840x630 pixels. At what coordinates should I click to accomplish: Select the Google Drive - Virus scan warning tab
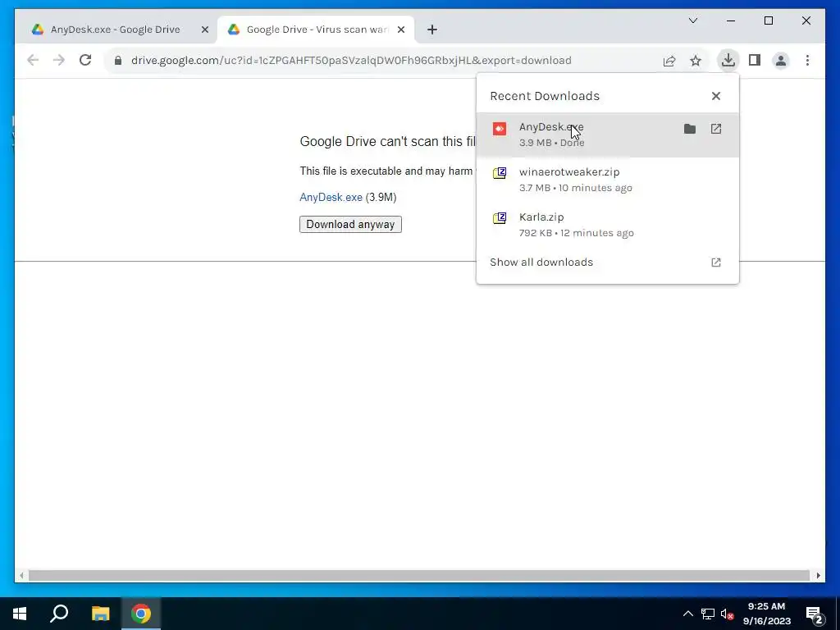(x=316, y=30)
